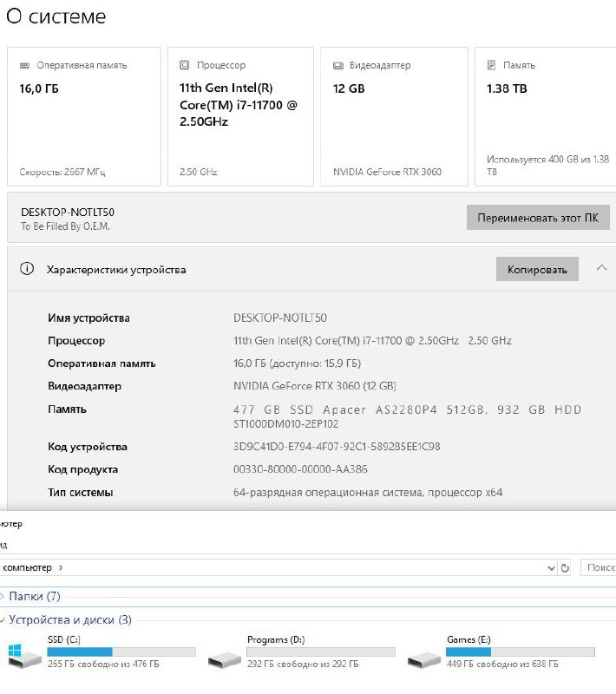Click the Поиск search field
The width and height of the screenshot is (616, 694).
click(599, 567)
